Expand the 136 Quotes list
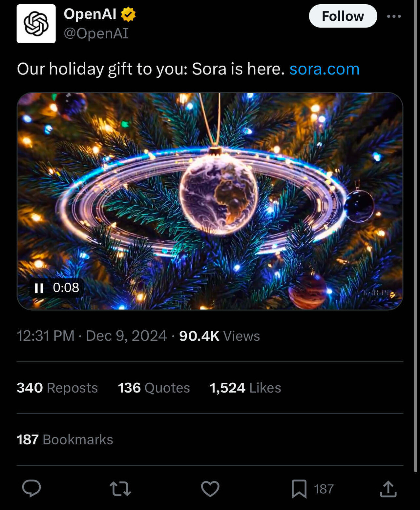Image resolution: width=420 pixels, height=510 pixels. coord(154,388)
